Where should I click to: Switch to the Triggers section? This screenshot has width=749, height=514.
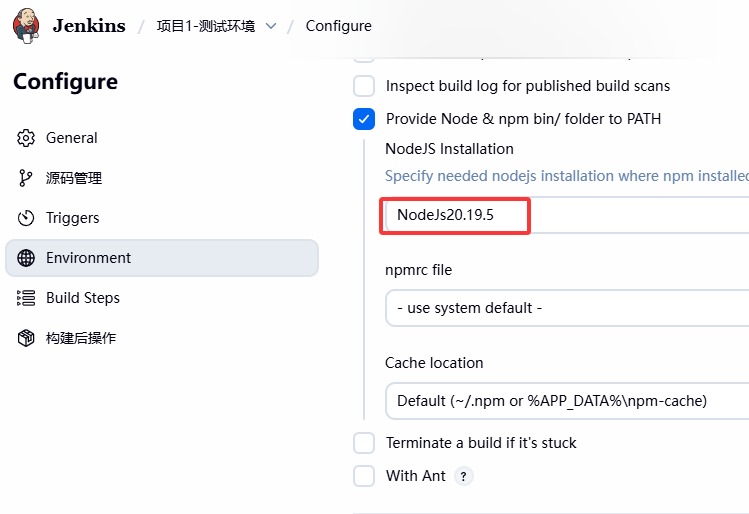(73, 218)
